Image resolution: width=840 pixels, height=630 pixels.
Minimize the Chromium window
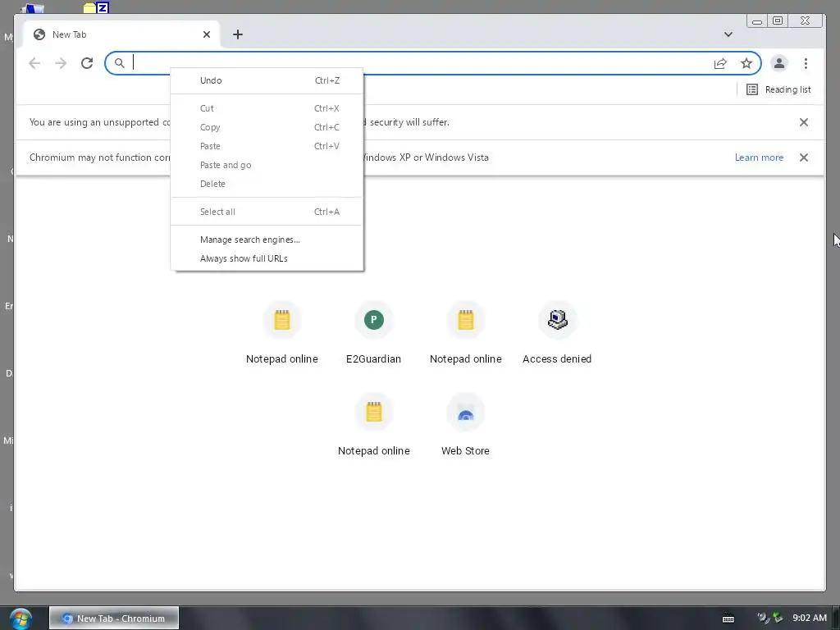[757, 21]
